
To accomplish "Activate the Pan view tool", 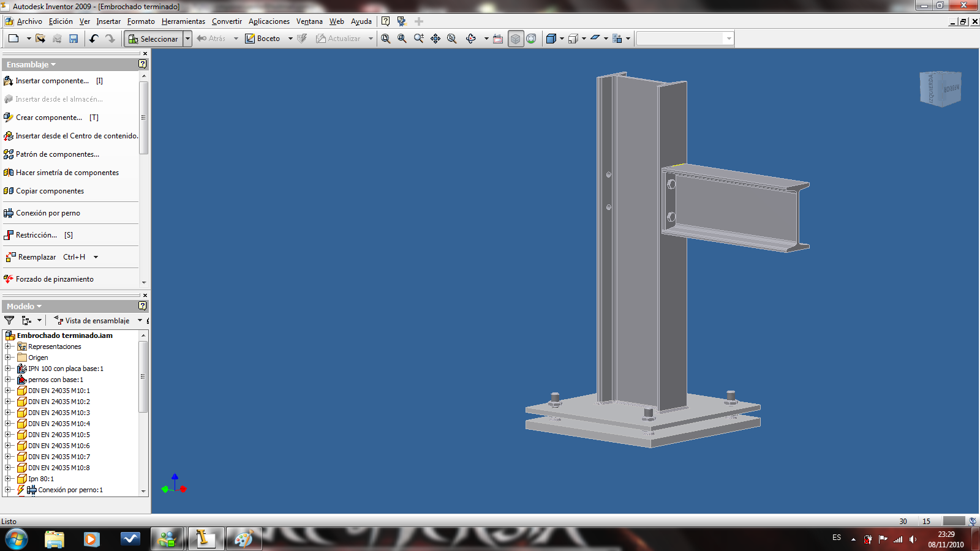I will click(435, 39).
